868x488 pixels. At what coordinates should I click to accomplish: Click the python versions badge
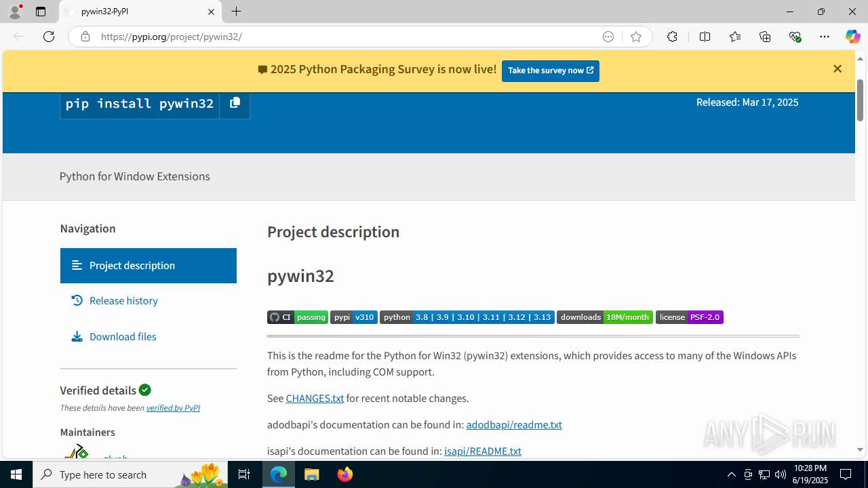467,317
